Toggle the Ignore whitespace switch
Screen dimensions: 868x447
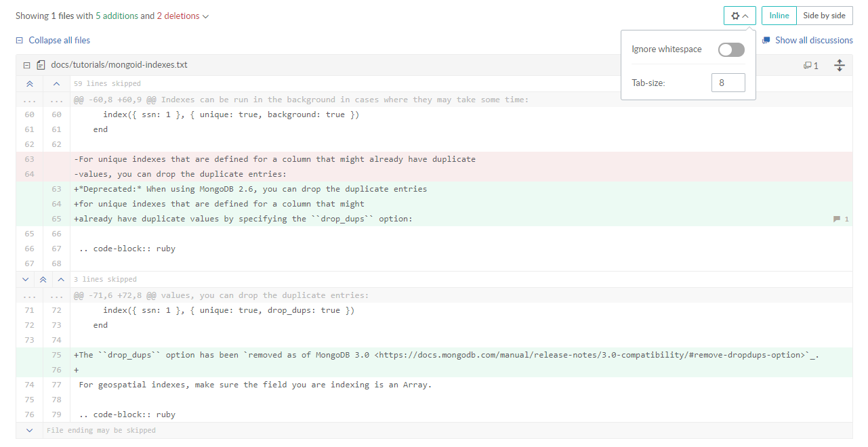point(731,49)
